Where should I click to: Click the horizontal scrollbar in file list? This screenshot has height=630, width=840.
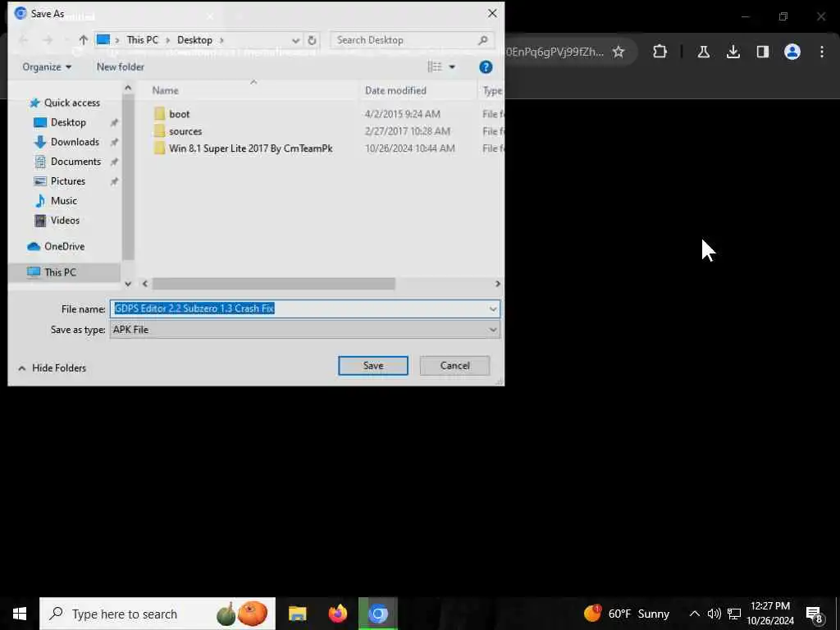[x=273, y=283]
